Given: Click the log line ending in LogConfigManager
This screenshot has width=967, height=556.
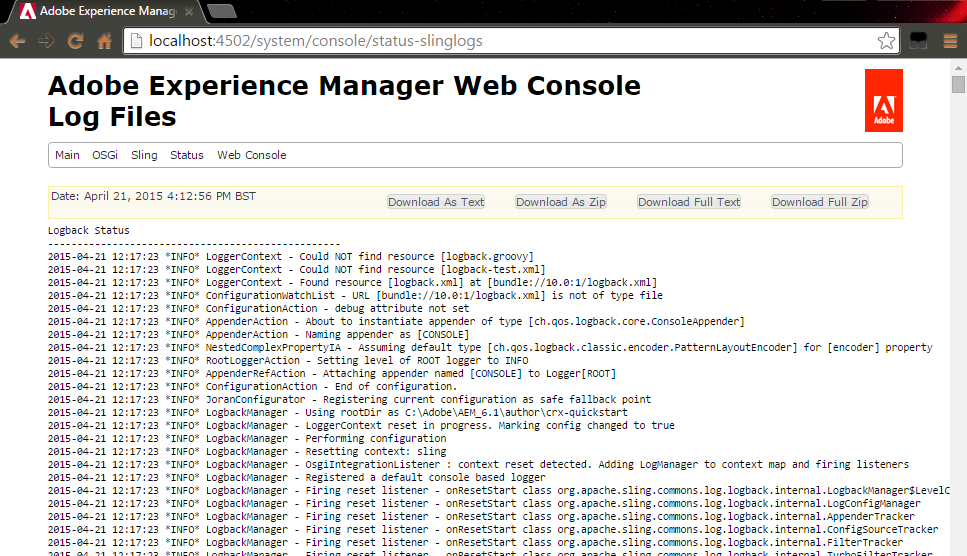Looking at the screenshot, I should click(484, 504).
